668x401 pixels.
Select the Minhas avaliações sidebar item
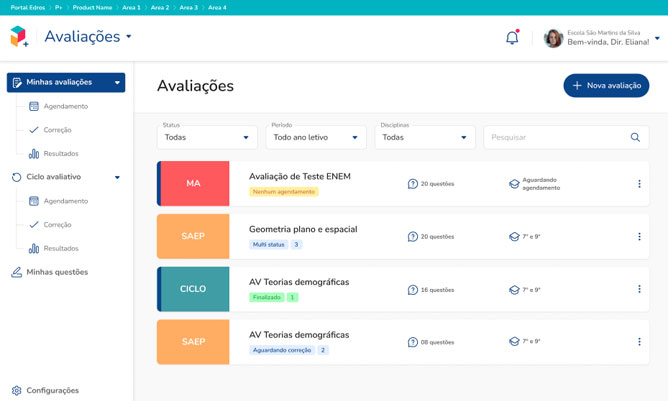coord(66,82)
